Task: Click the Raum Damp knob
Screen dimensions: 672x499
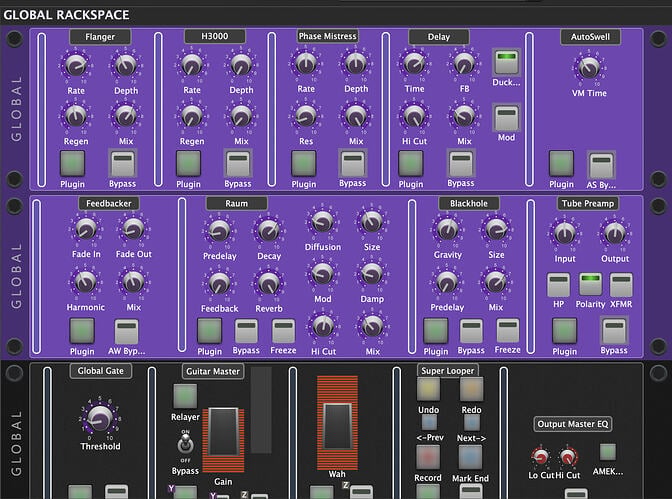Action: [372, 274]
